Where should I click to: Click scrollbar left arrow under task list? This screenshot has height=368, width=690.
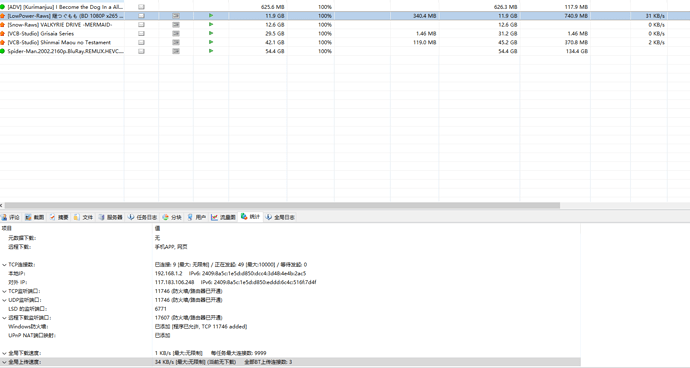tap(1, 205)
